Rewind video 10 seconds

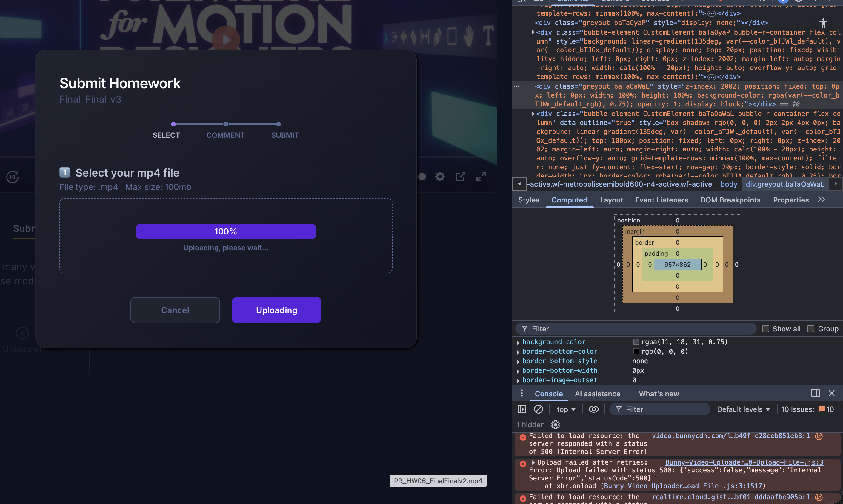(x=13, y=177)
